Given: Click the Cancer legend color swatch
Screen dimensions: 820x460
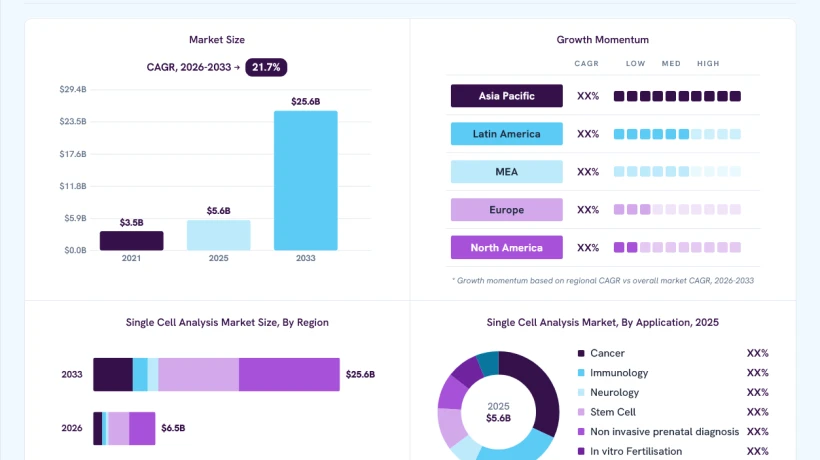Looking at the screenshot, I should tap(581, 353).
